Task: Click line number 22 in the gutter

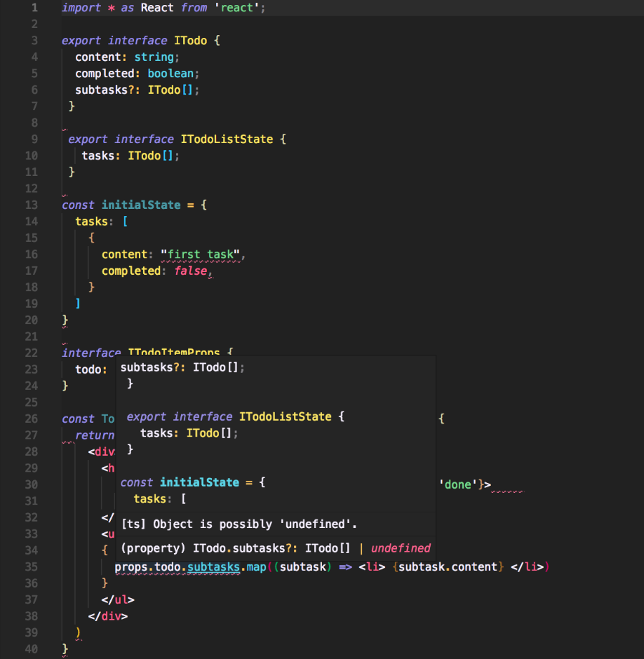Action: tap(31, 353)
